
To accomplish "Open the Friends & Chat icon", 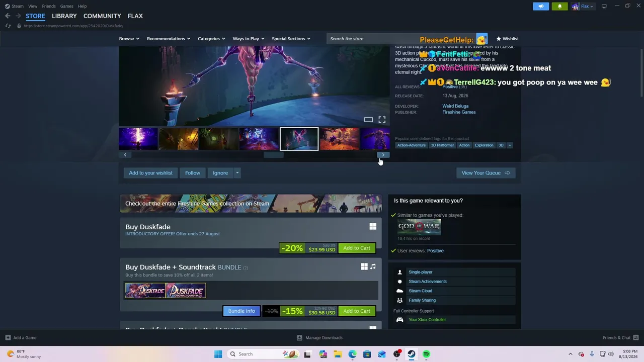I will 636,338.
